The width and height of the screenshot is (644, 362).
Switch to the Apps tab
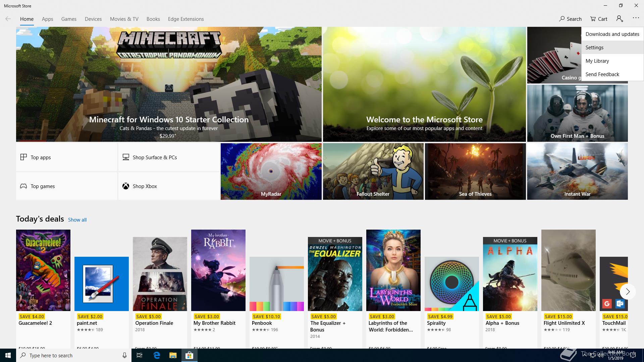pos(47,19)
